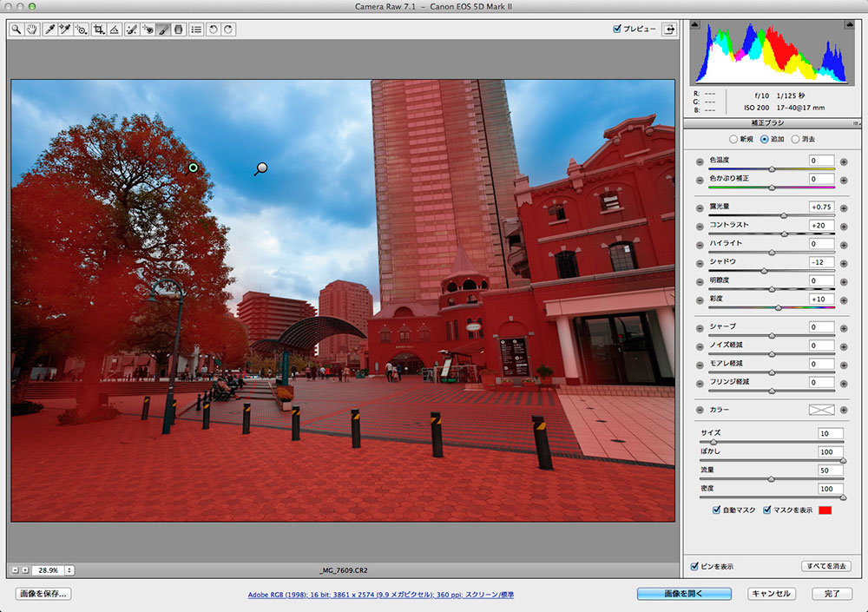
Task: Select the 新規 radio button
Action: 733,139
